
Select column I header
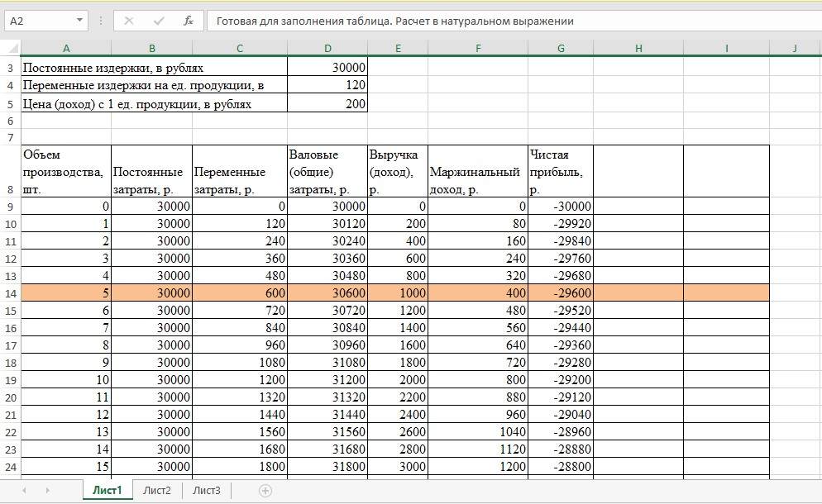click(727, 48)
